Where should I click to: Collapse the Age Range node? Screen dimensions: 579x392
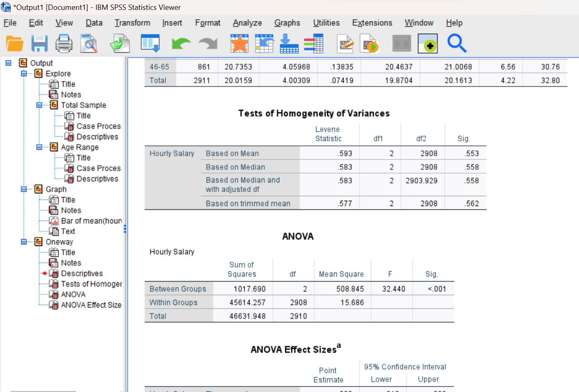coord(39,147)
